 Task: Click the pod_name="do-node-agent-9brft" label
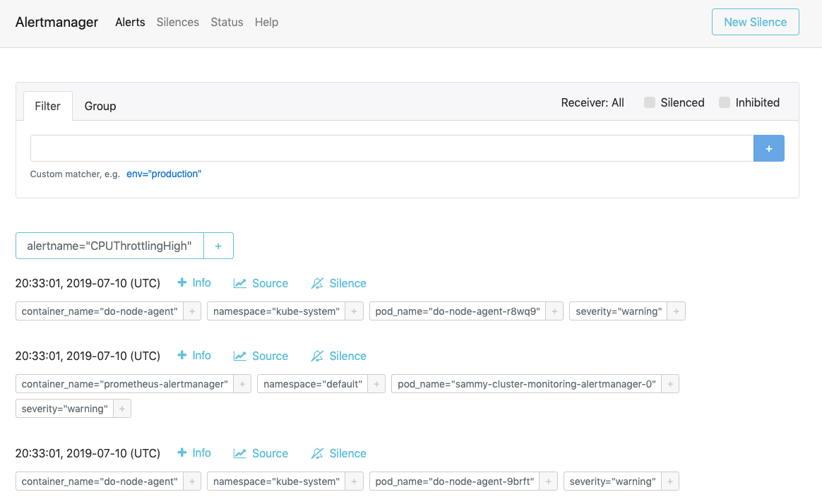coord(455,481)
